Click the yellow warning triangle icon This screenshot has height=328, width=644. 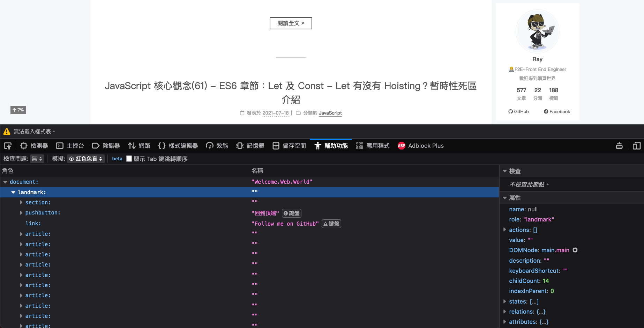coord(7,132)
